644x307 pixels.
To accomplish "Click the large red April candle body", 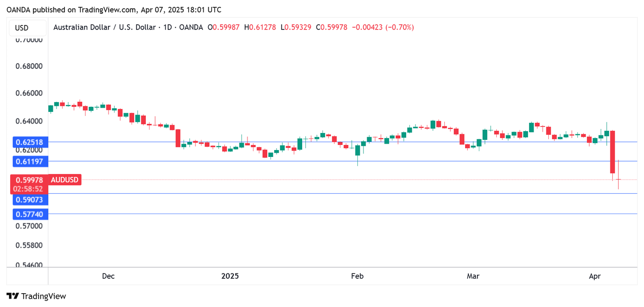I will pos(613,152).
